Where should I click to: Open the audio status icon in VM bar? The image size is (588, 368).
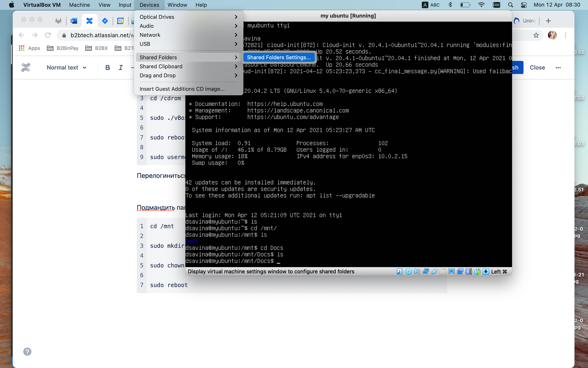click(417, 271)
